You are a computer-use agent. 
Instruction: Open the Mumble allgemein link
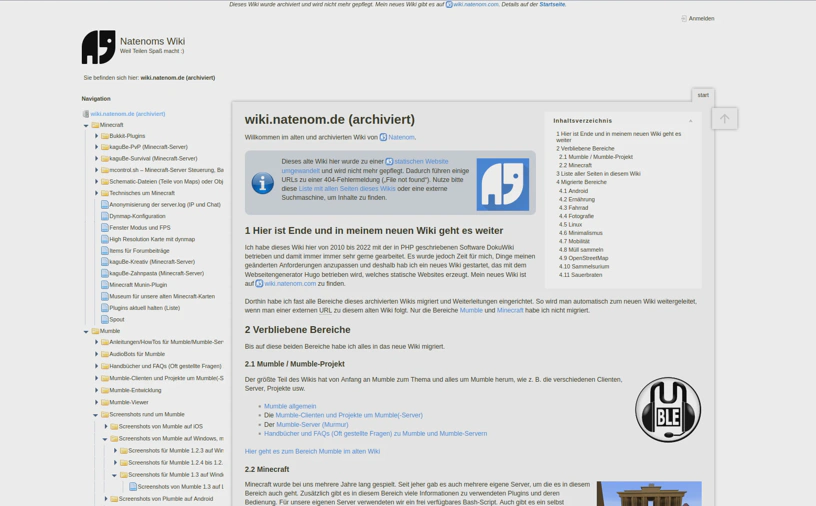(290, 406)
